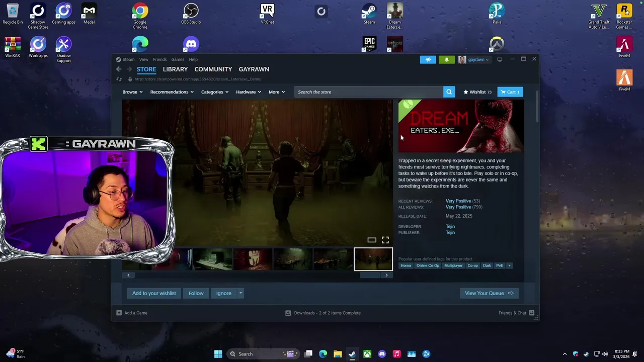Open screenshot in fullscreen view
This screenshot has height=362, width=644.
coord(385,240)
